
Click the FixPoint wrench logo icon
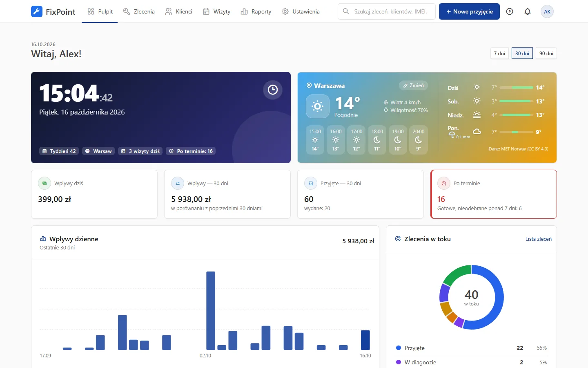coord(37,11)
